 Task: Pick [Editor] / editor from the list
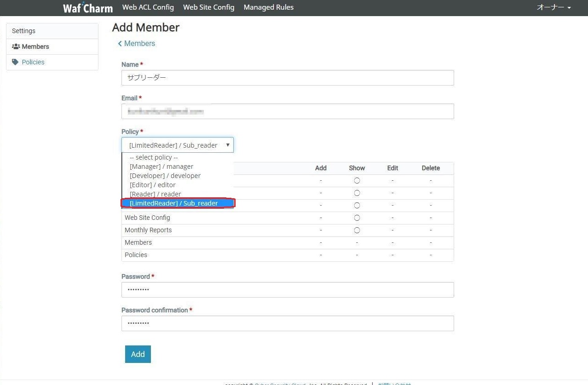(x=153, y=185)
